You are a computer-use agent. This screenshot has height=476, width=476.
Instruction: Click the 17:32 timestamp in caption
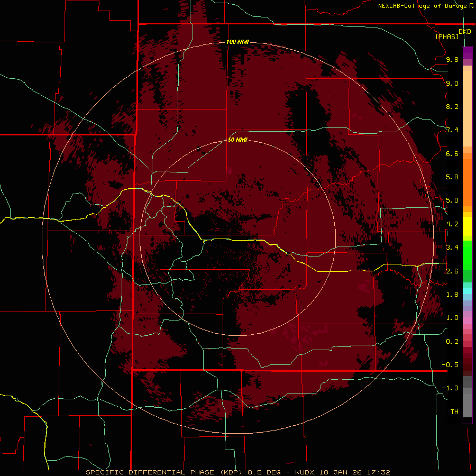[378, 472]
